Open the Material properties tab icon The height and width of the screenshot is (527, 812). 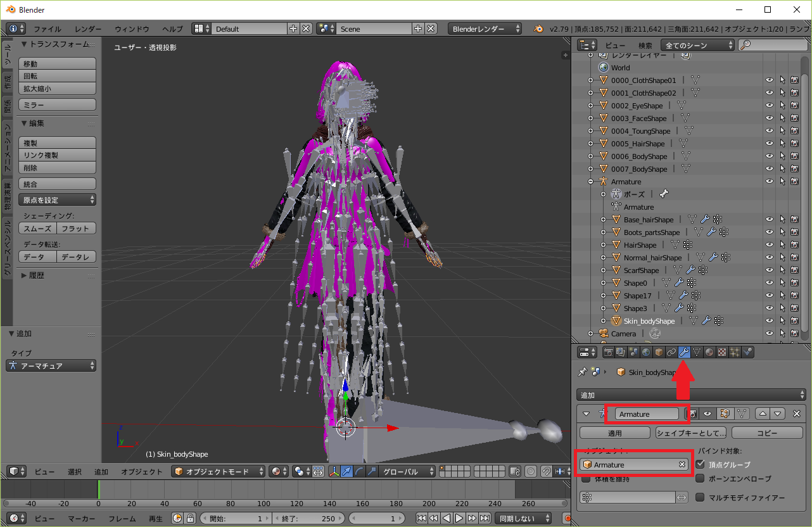coord(709,352)
